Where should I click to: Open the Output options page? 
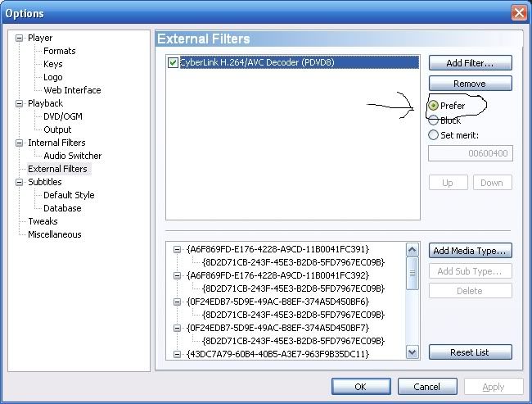pos(57,129)
